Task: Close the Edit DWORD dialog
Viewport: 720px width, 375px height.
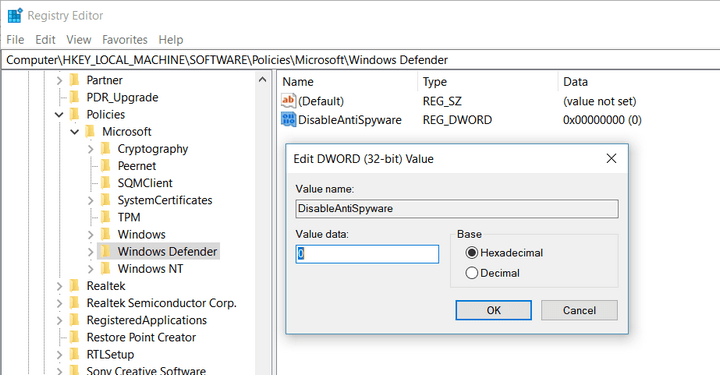Action: click(x=611, y=158)
